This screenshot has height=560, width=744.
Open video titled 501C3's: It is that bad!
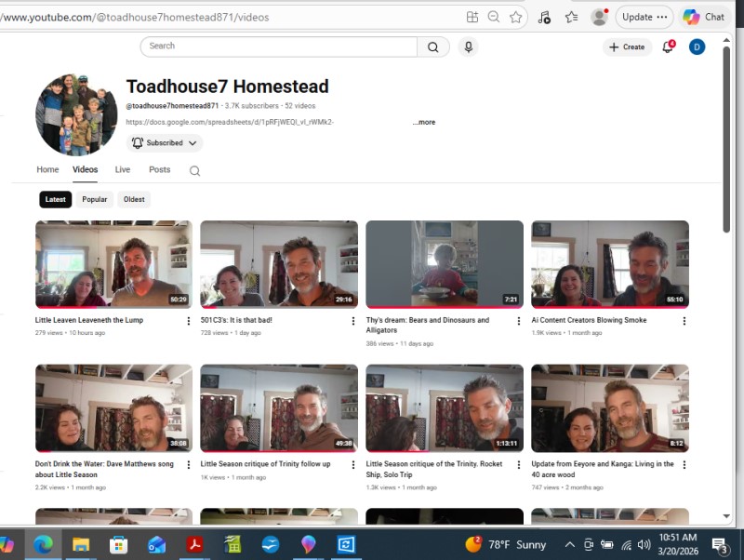(236, 320)
